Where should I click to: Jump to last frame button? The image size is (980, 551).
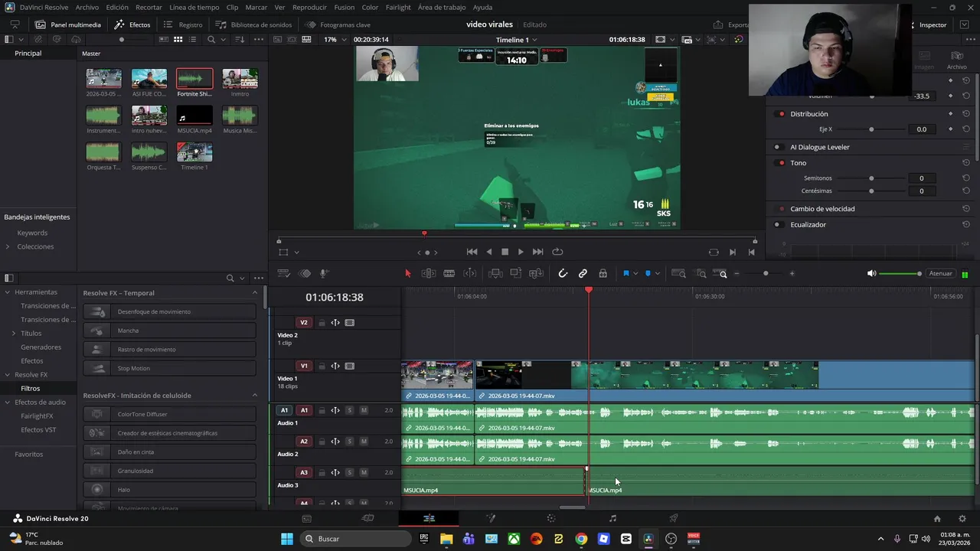[537, 252]
